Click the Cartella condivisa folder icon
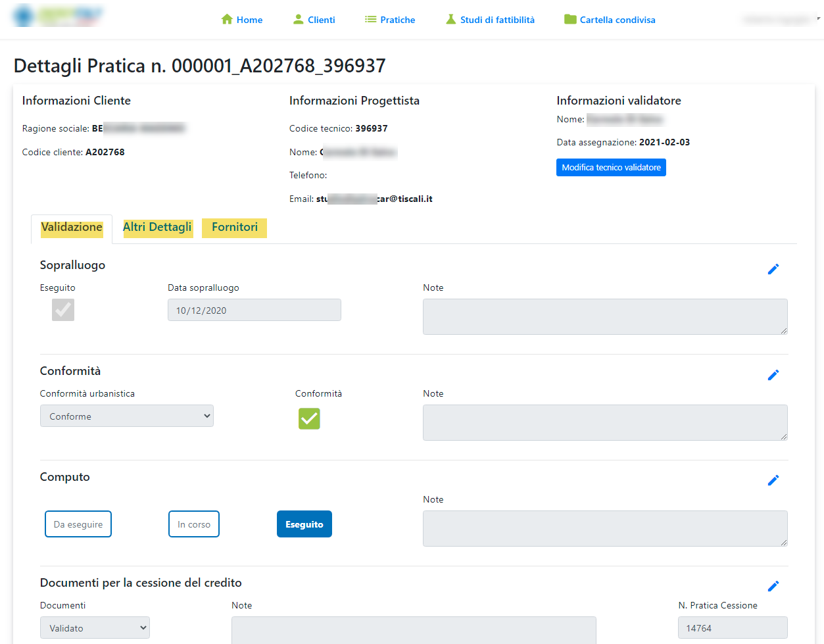The image size is (824, 644). [x=570, y=20]
